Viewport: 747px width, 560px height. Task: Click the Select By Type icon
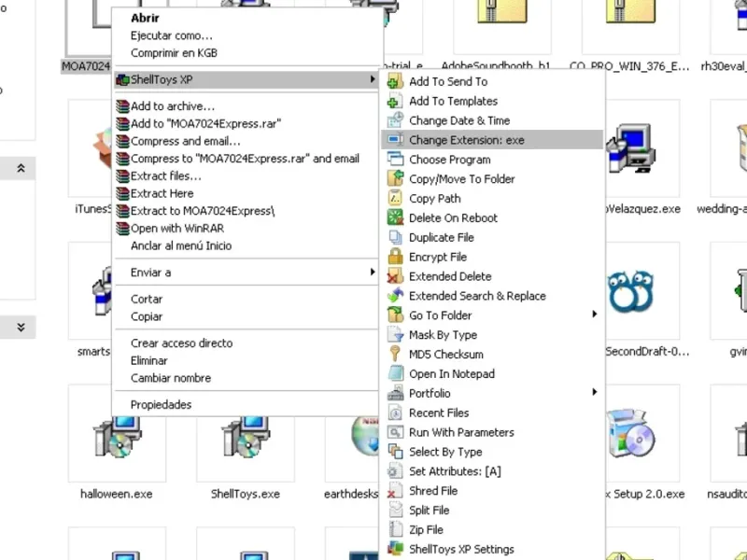(x=395, y=452)
